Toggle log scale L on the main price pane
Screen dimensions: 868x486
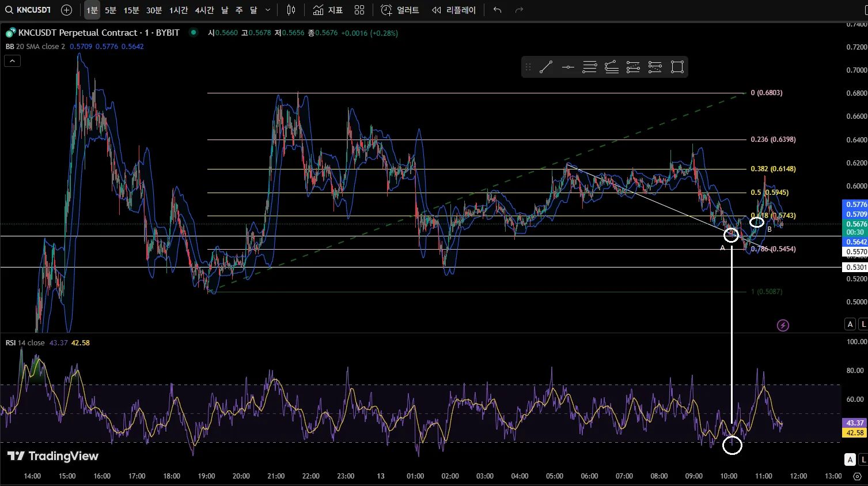pyautogui.click(x=863, y=324)
